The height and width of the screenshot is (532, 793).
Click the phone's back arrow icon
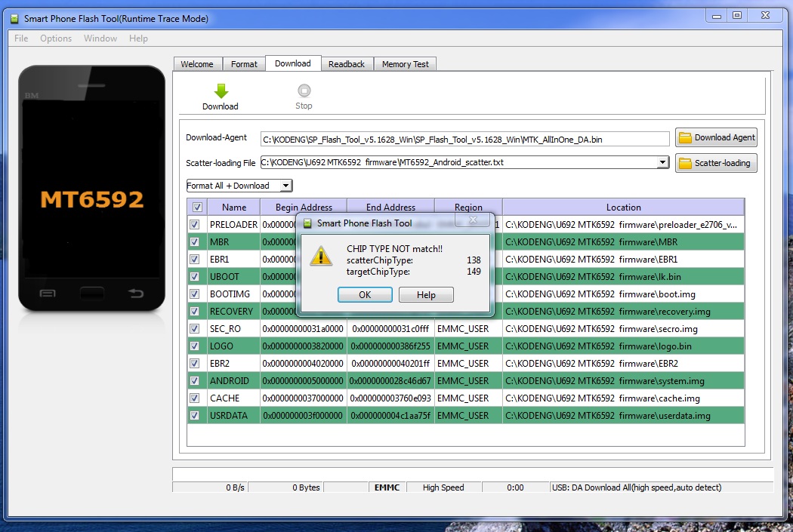136,293
